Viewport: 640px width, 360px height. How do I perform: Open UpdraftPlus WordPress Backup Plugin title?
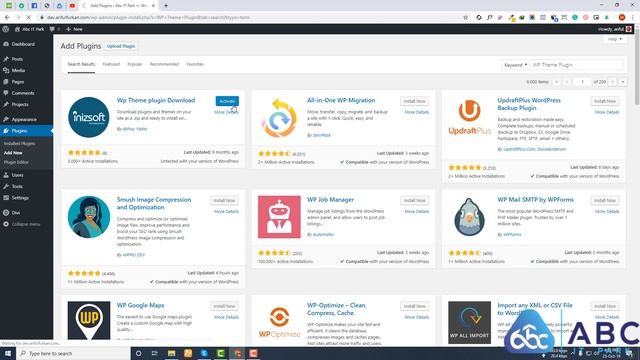coord(529,104)
